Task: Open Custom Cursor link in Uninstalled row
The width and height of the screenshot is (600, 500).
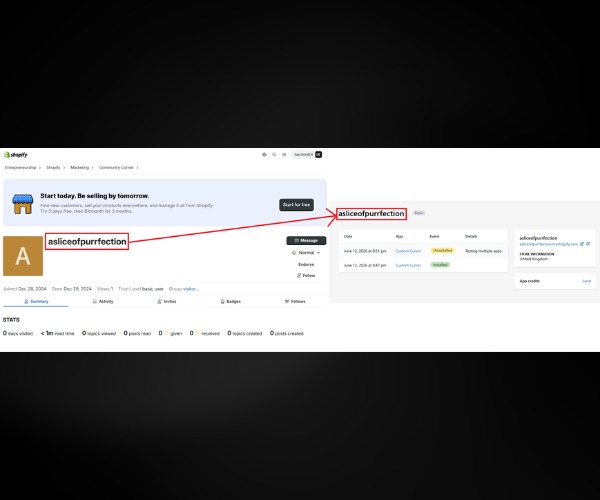Action: pos(408,251)
